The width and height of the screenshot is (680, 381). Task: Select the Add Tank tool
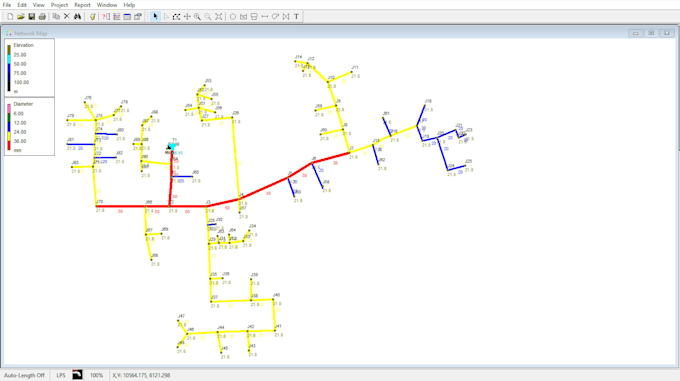(254, 16)
